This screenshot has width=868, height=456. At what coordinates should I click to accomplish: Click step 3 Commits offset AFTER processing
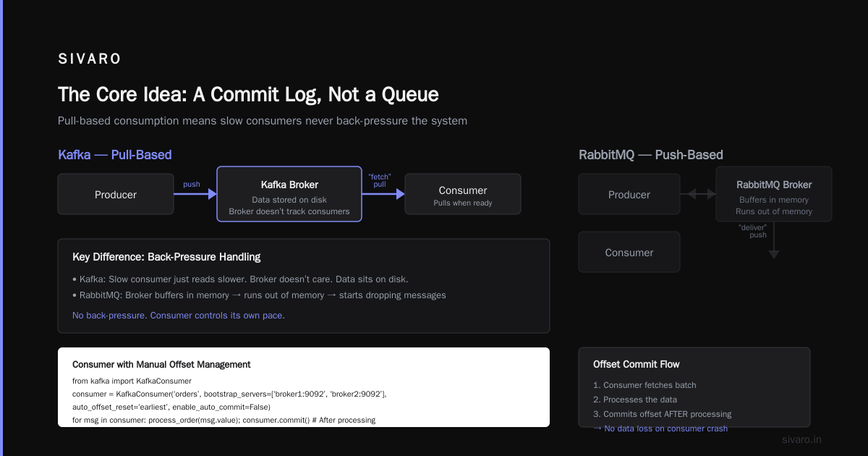click(662, 414)
